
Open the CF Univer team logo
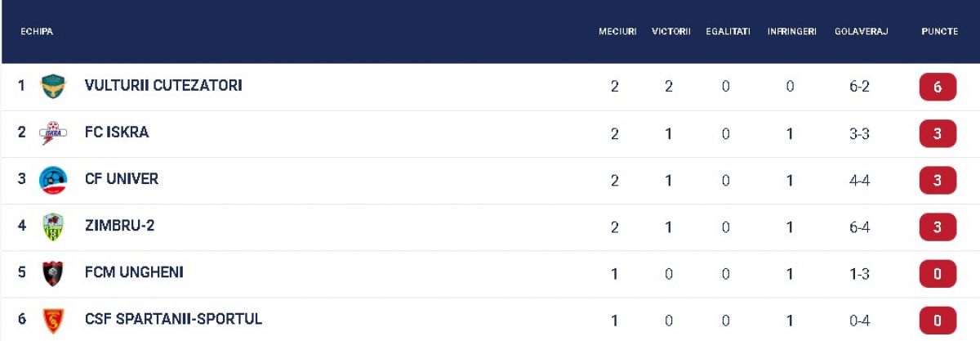(x=53, y=179)
